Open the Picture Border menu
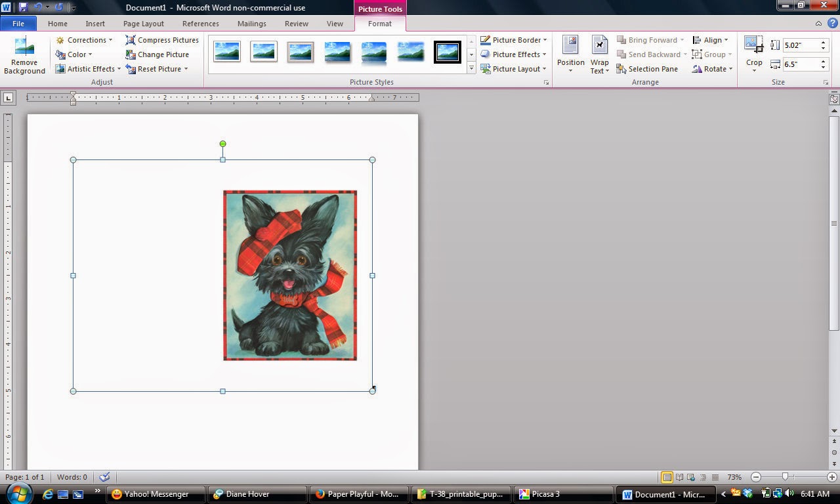Screen dimensions: 840x504 513,40
